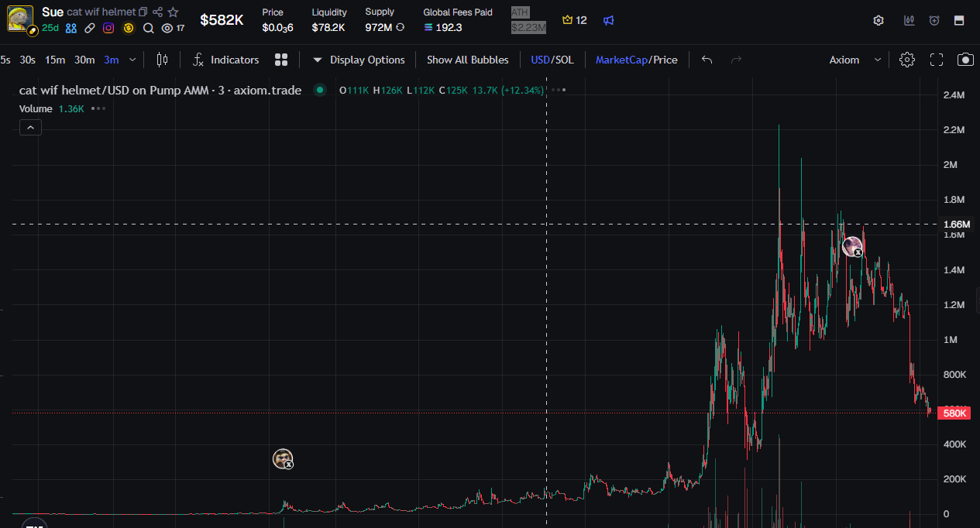Open the token's Instagram page

[x=108, y=28]
